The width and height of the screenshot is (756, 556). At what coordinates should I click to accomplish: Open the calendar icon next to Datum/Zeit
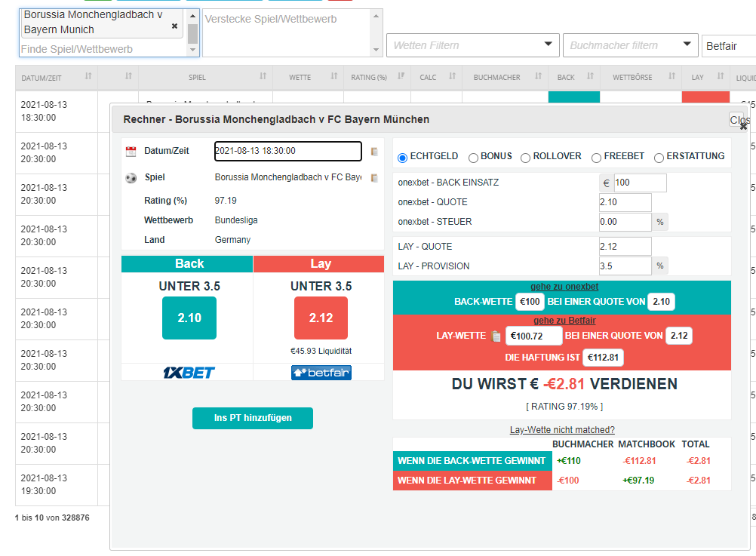[x=131, y=152]
